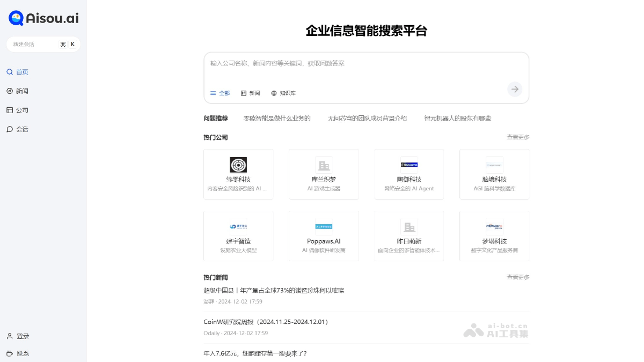Viewport: 644px width, 362px height.
Task: Click the Aisou.ai logo
Action: point(43,18)
